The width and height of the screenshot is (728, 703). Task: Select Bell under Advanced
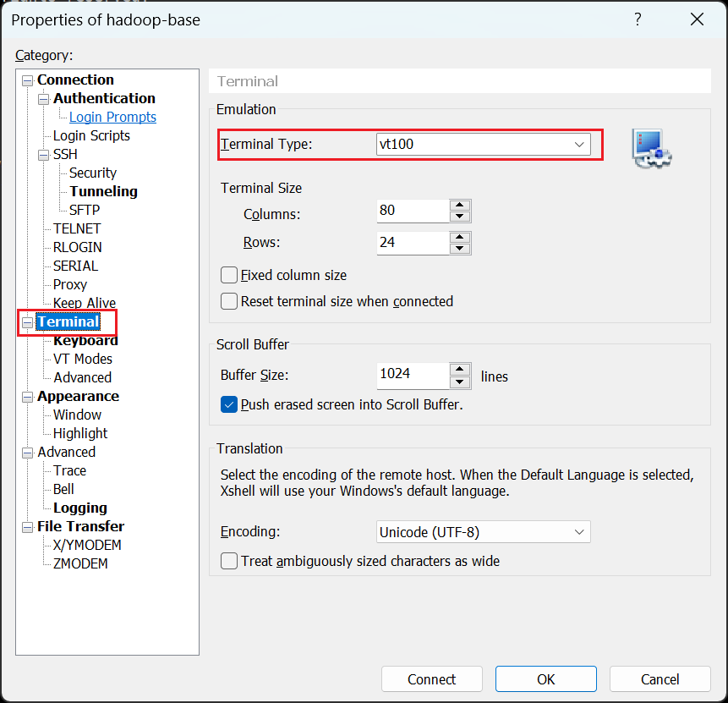point(63,489)
